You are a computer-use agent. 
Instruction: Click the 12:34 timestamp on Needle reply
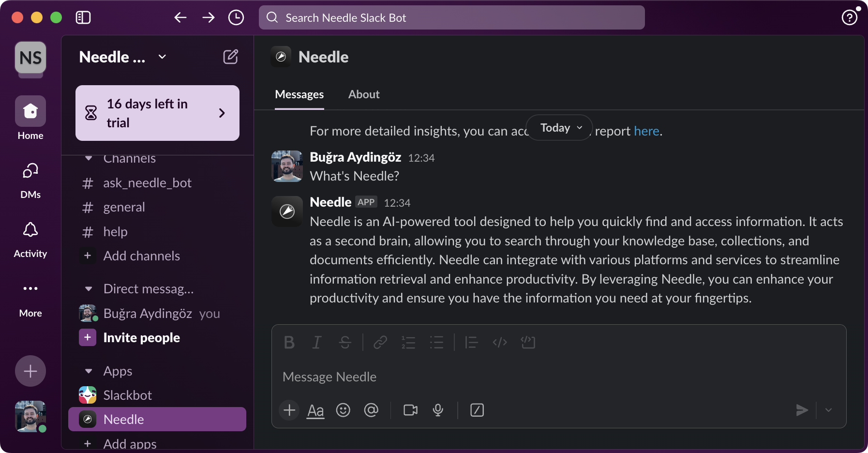tap(397, 203)
